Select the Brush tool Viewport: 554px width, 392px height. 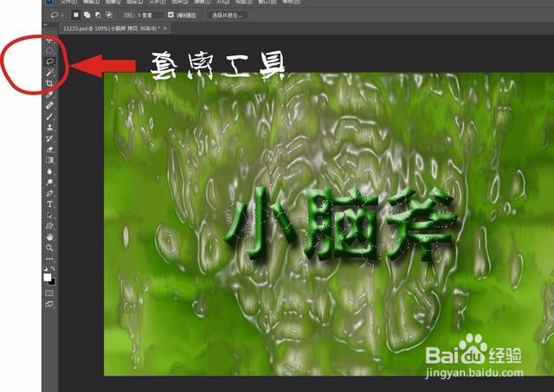(x=50, y=116)
